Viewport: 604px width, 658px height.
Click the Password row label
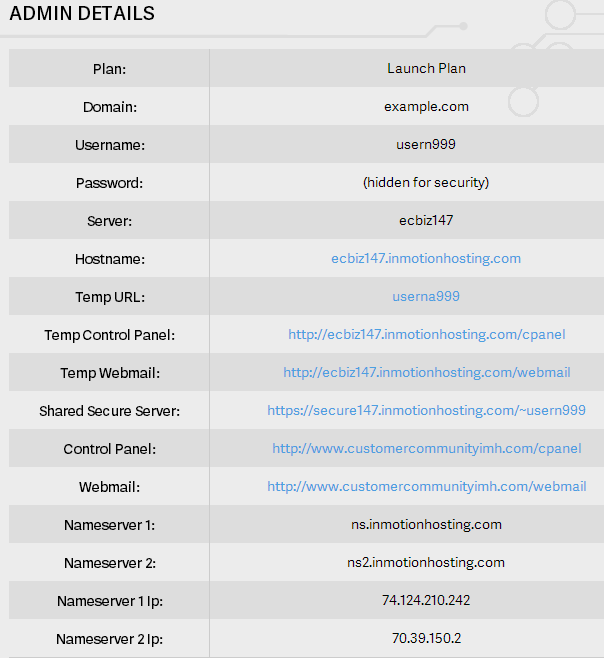pos(110,183)
